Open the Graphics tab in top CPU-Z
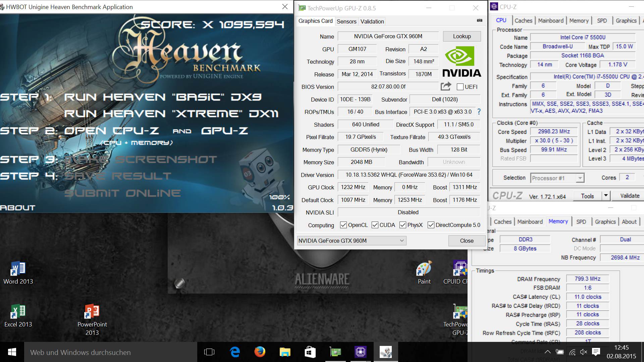The width and height of the screenshot is (644, 362). 626,20
